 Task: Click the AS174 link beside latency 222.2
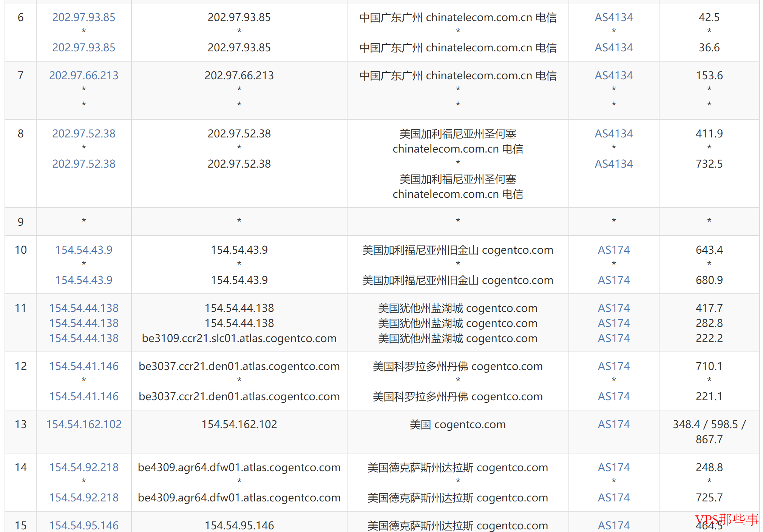pyautogui.click(x=614, y=338)
